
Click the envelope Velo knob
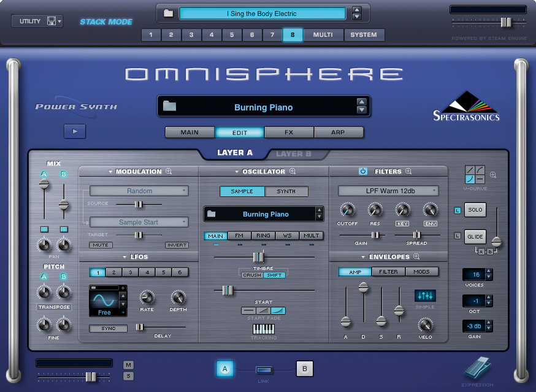(425, 325)
